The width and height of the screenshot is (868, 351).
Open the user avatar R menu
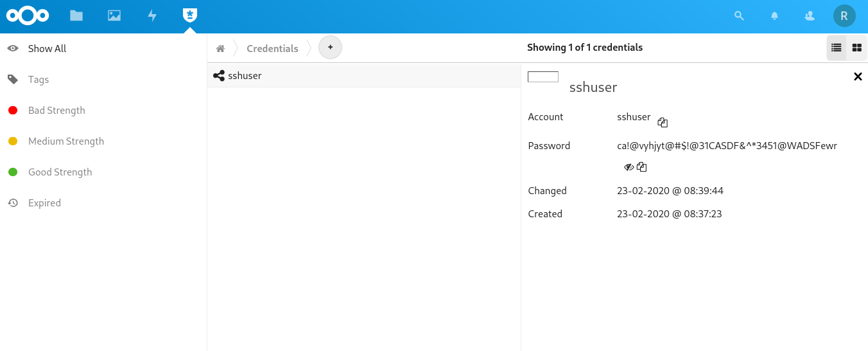844,16
